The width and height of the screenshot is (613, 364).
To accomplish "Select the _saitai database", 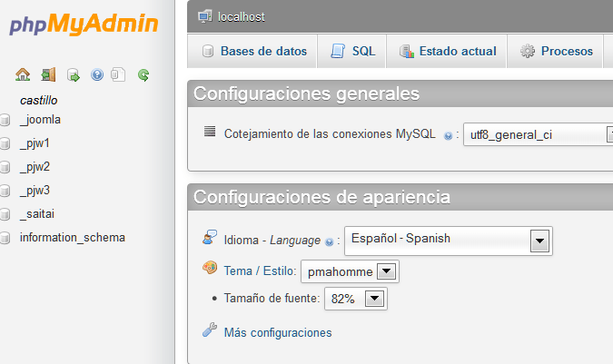I will [37, 214].
